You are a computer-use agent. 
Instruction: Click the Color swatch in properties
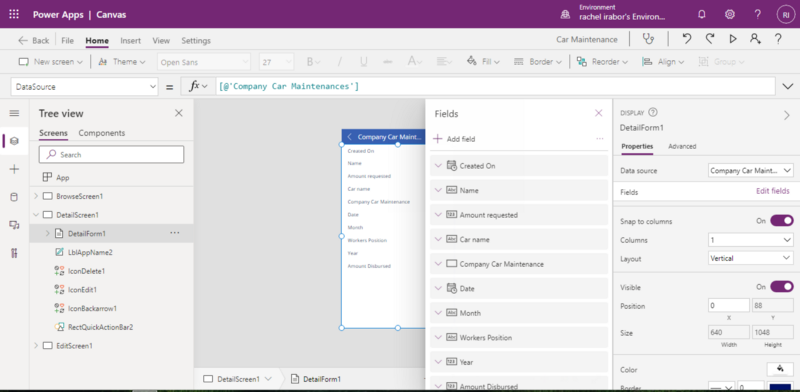[x=780, y=369]
